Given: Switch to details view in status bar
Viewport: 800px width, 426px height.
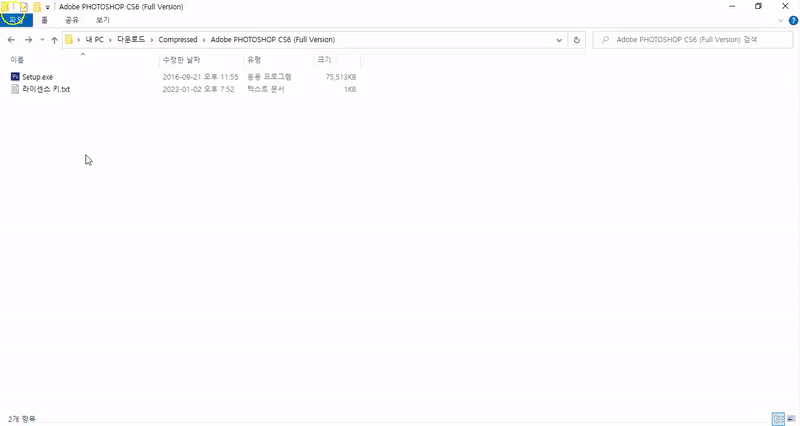Looking at the screenshot, I should coord(778,419).
